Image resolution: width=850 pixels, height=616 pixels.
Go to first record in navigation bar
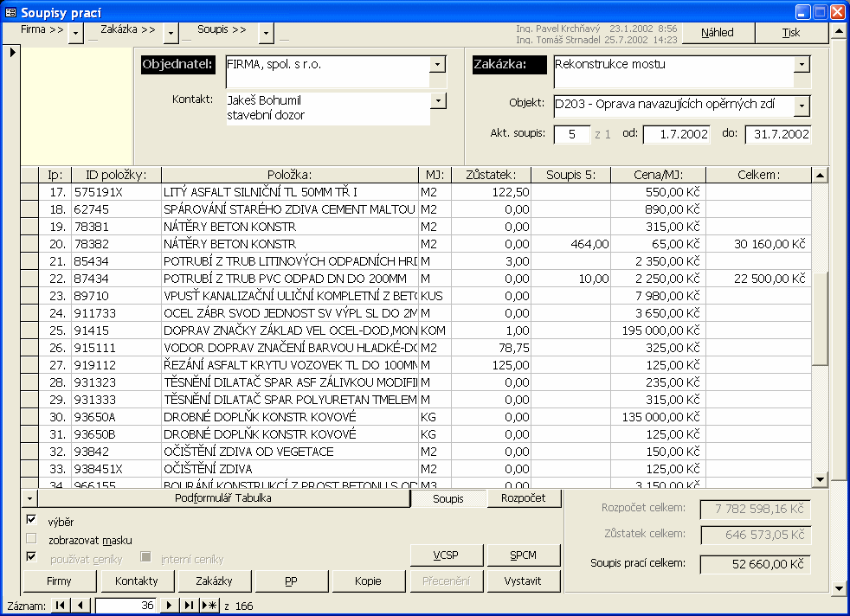[x=61, y=606]
